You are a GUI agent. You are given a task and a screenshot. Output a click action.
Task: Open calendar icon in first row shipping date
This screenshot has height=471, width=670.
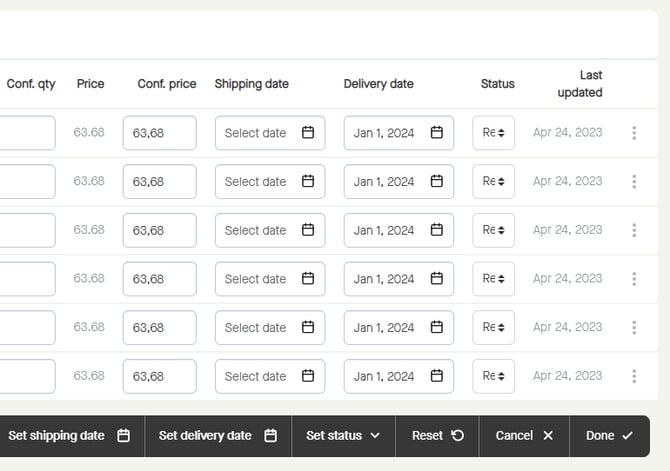click(x=308, y=133)
